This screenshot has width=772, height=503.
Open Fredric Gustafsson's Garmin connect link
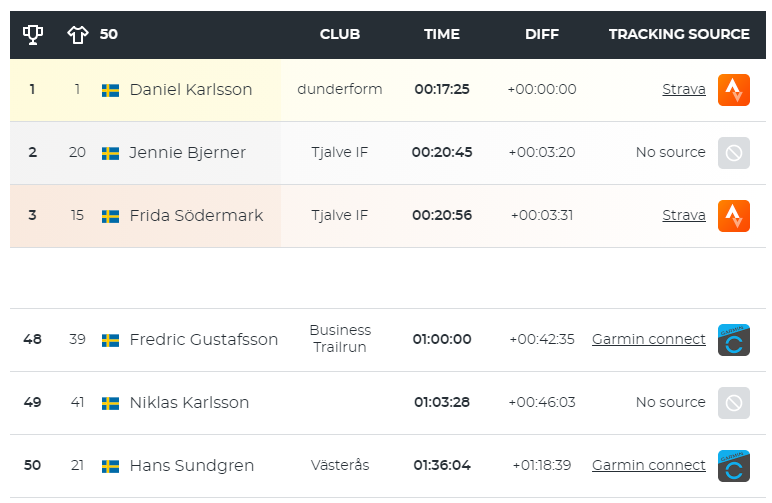648,339
